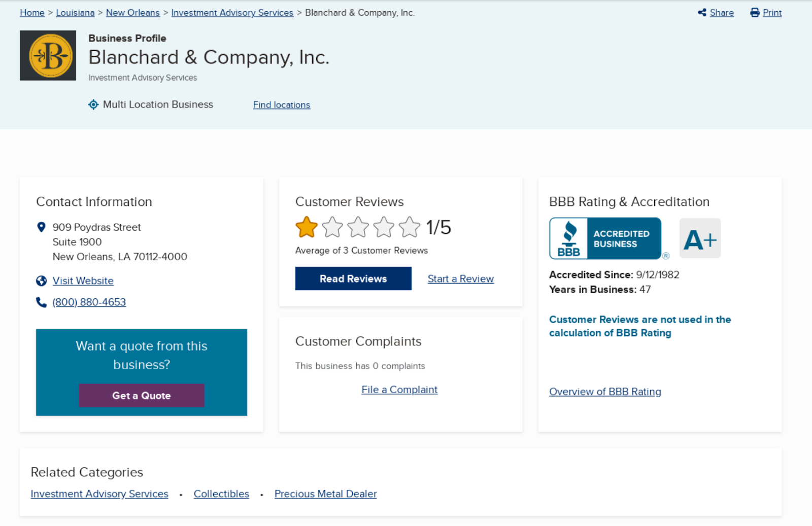Viewport: 812px width, 526px height.
Task: Click the BBB Accredited Business seal
Action: [605, 238]
